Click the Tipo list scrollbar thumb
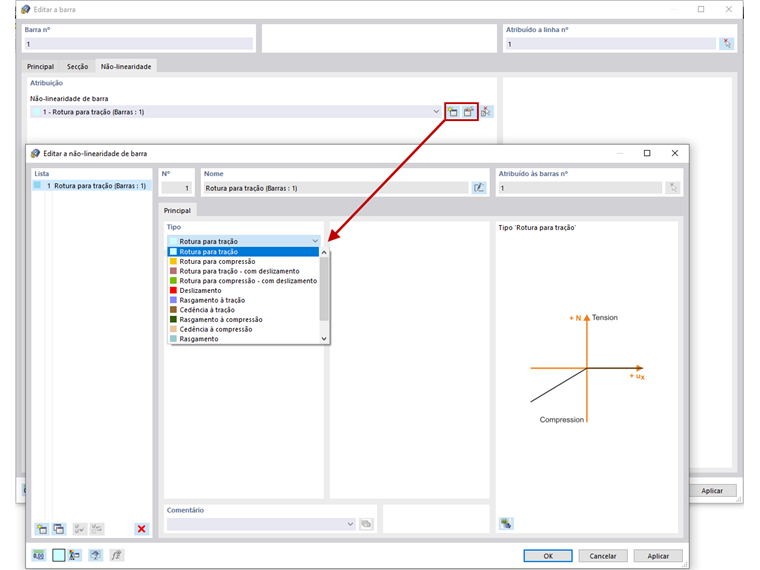Screen dimensions: 760x570 [324, 289]
